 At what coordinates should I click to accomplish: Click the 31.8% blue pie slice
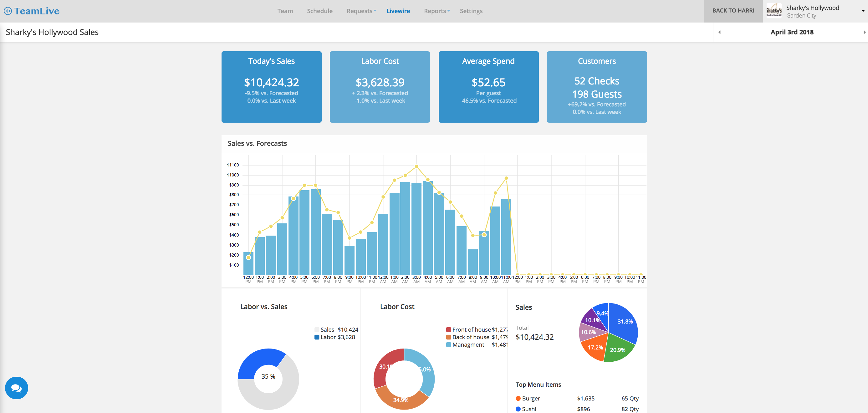(623, 324)
